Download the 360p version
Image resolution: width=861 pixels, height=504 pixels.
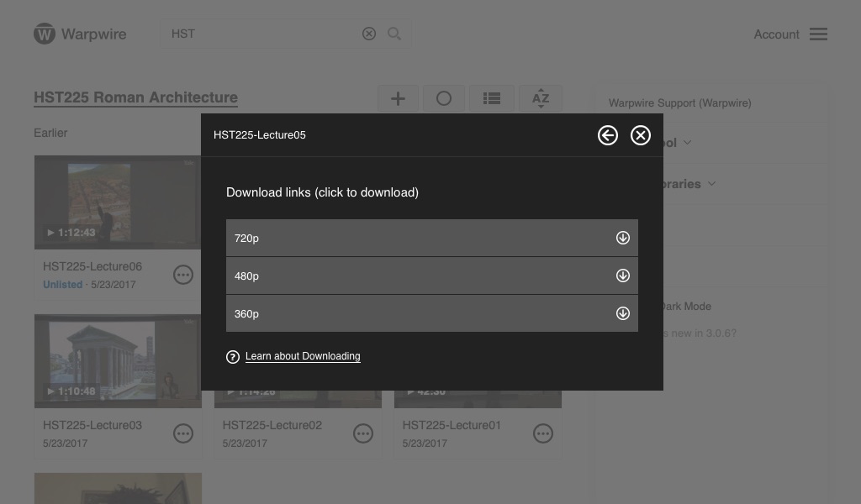tap(622, 313)
